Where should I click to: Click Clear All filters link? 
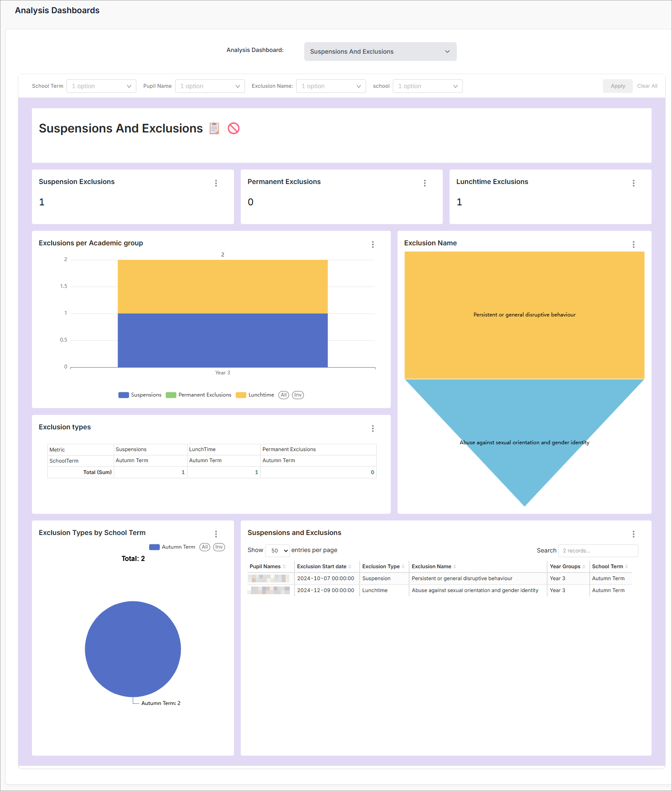click(647, 86)
